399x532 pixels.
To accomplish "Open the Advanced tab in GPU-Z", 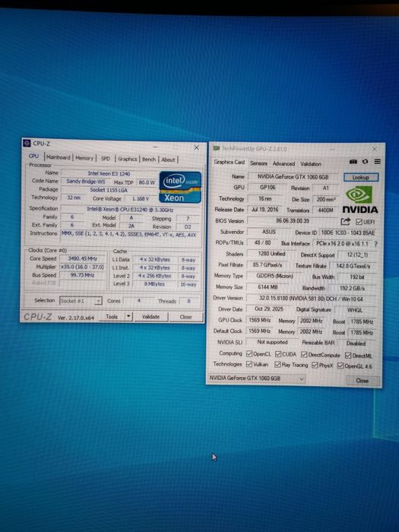I will [x=283, y=163].
